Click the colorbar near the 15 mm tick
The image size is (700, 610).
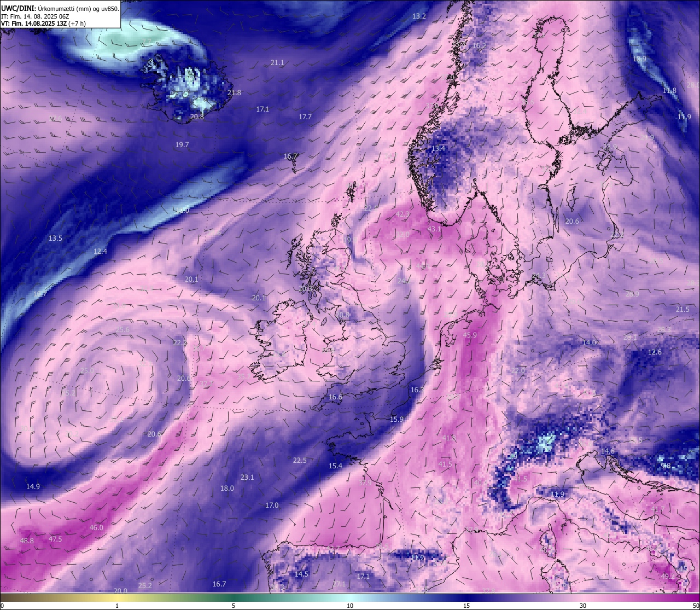click(x=466, y=597)
